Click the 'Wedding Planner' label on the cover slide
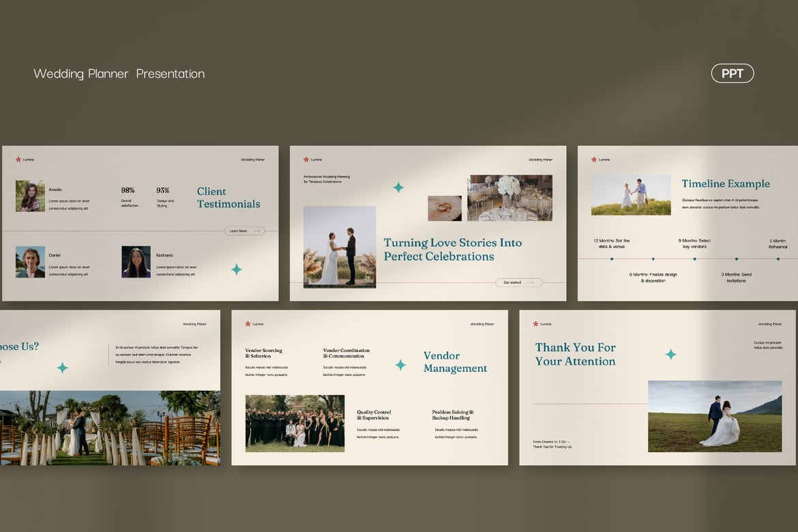This screenshot has width=798, height=532. pos(540,160)
